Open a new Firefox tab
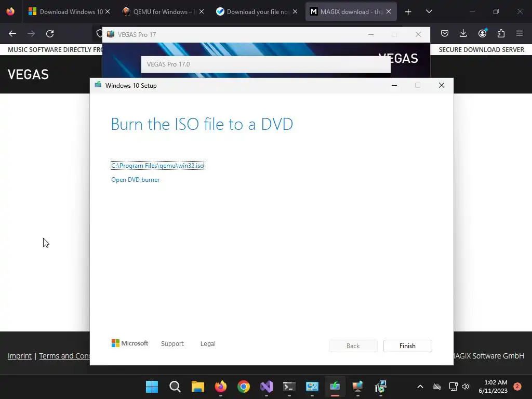 click(408, 12)
